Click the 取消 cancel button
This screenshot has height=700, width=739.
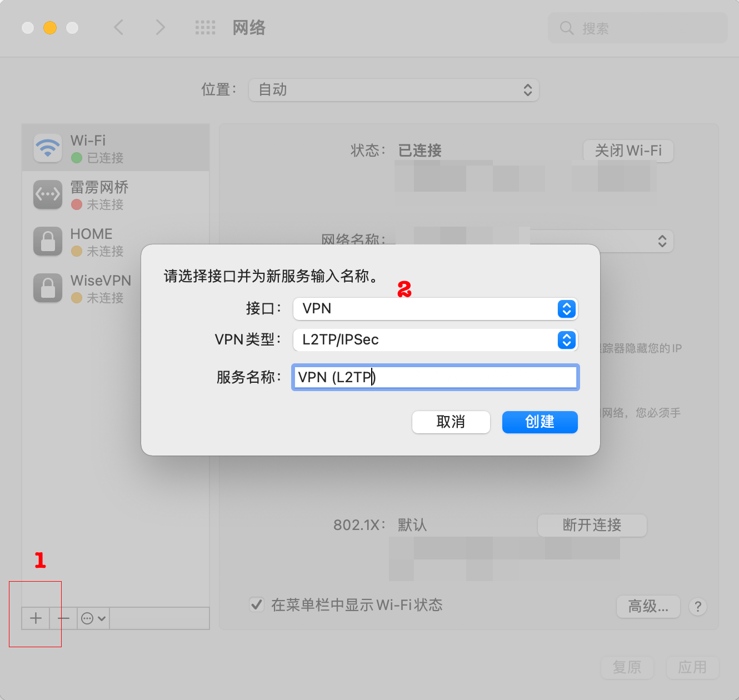pos(451,422)
